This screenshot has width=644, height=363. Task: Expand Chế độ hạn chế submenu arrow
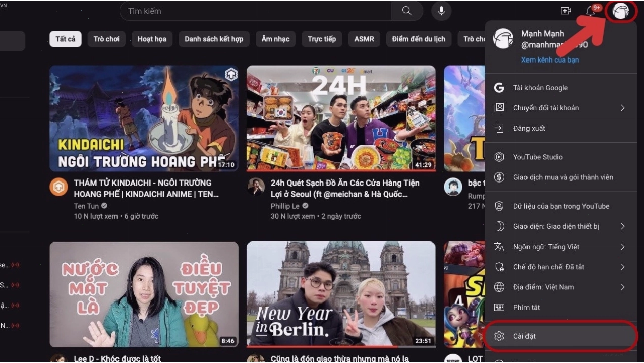click(x=623, y=267)
